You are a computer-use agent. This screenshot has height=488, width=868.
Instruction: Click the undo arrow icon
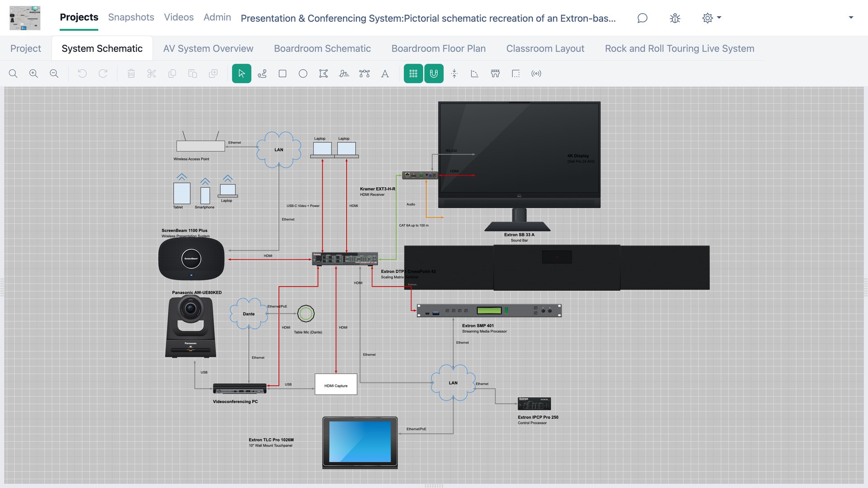click(x=82, y=74)
